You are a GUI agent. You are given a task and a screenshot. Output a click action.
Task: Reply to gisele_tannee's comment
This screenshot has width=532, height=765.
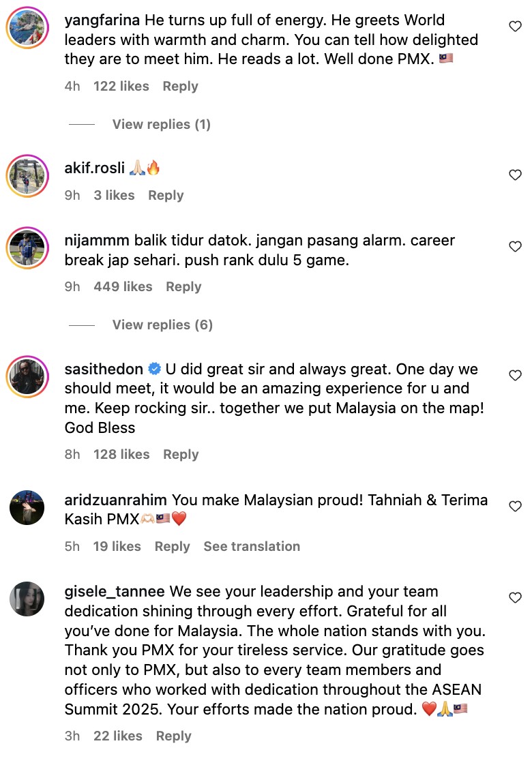[174, 736]
